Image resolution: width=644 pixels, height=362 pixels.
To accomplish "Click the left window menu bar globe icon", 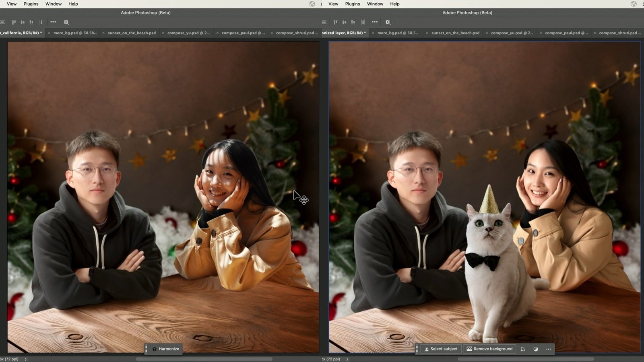I will coord(312,4).
